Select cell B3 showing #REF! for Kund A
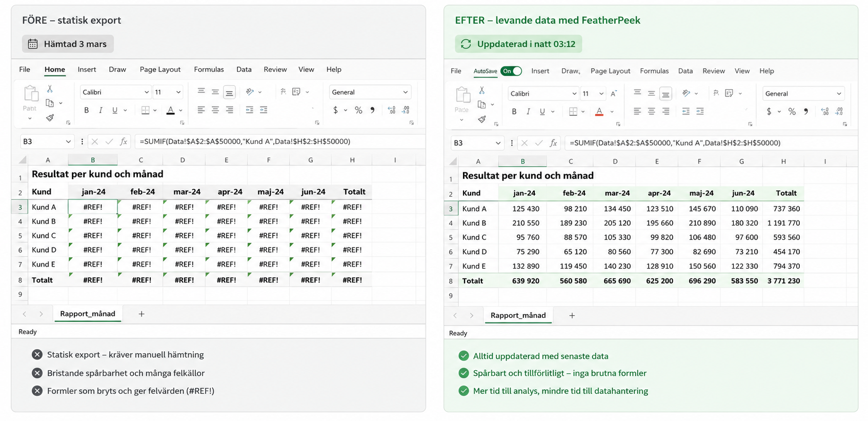The height and width of the screenshot is (421, 868). (x=93, y=207)
